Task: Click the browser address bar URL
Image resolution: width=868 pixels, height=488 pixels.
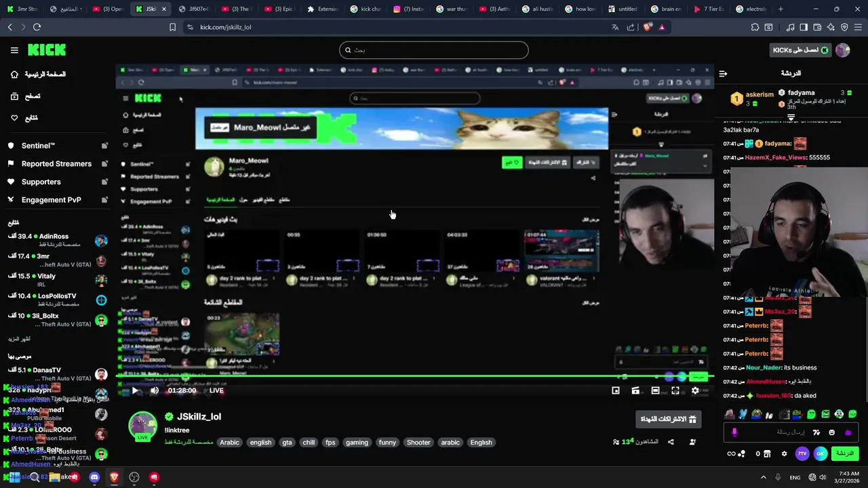Action: [225, 27]
